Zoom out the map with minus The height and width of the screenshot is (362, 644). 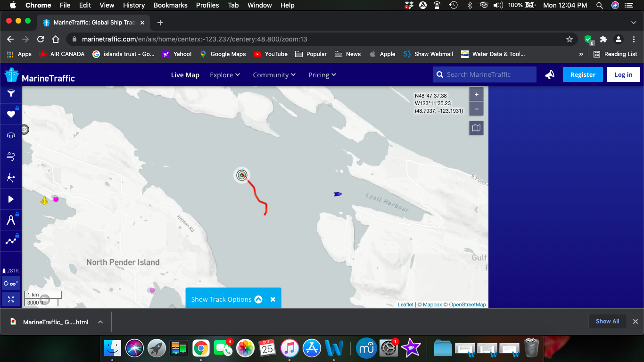[x=477, y=109]
